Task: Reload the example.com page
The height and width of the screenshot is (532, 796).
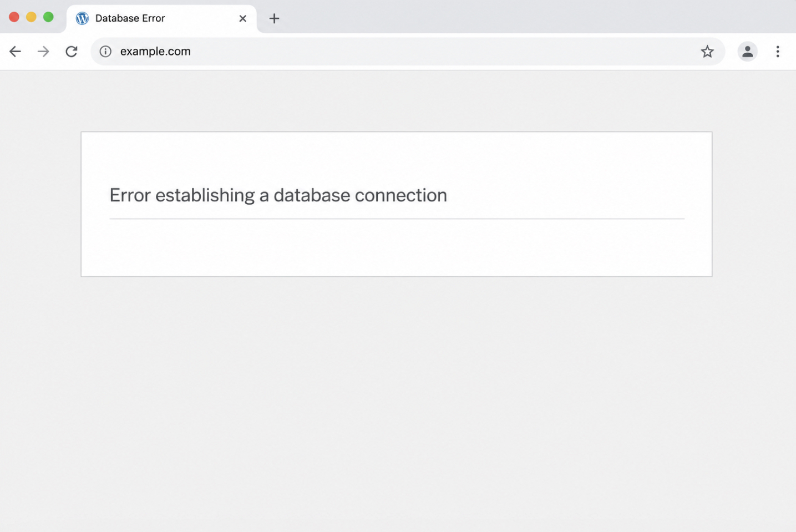Action: 72,52
